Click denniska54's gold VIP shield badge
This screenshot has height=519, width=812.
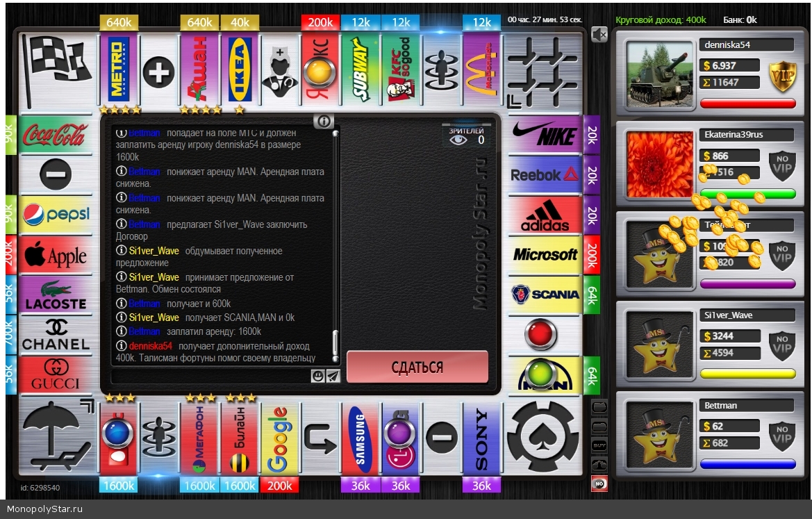782,76
